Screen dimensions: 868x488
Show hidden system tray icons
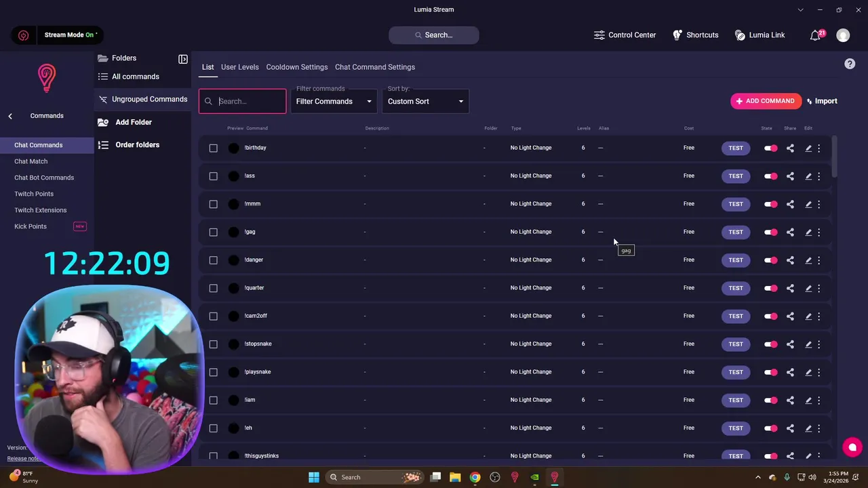pyautogui.click(x=758, y=477)
